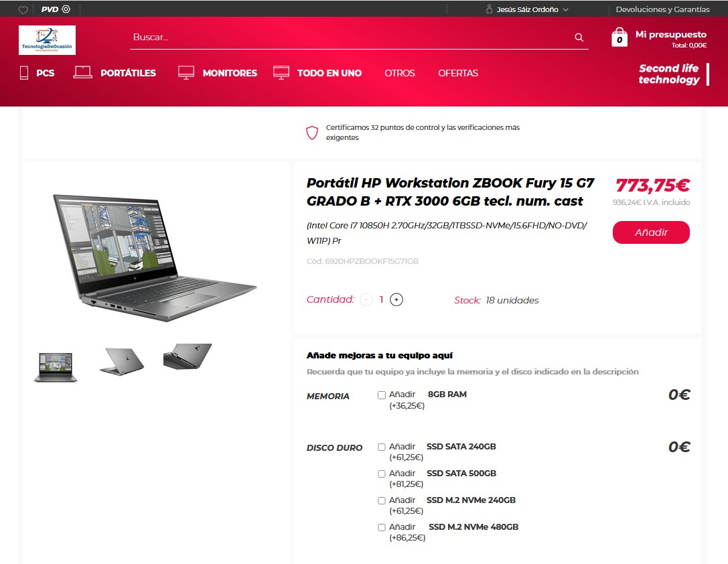The width and height of the screenshot is (728, 564).
Task: Click the red Añadir button
Action: pyautogui.click(x=651, y=232)
